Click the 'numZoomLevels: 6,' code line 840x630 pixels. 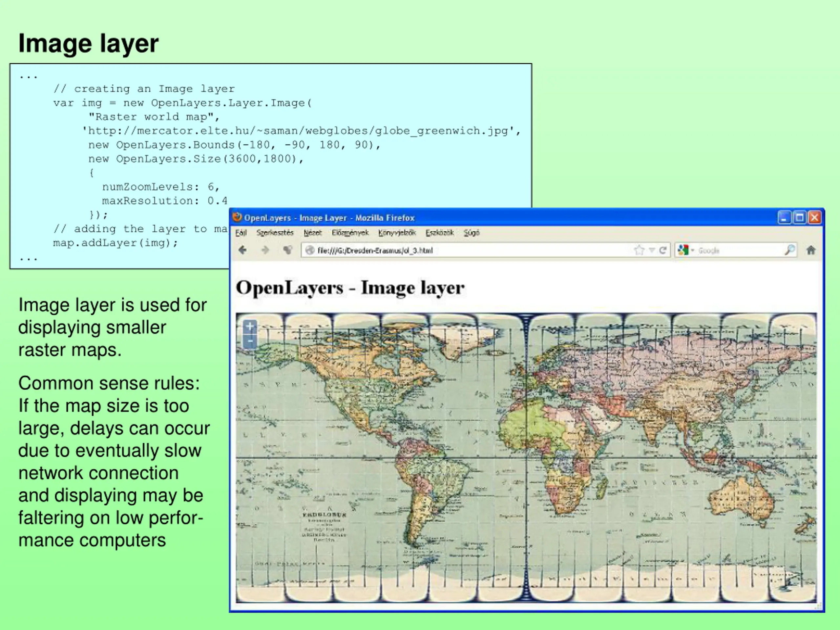[161, 187]
